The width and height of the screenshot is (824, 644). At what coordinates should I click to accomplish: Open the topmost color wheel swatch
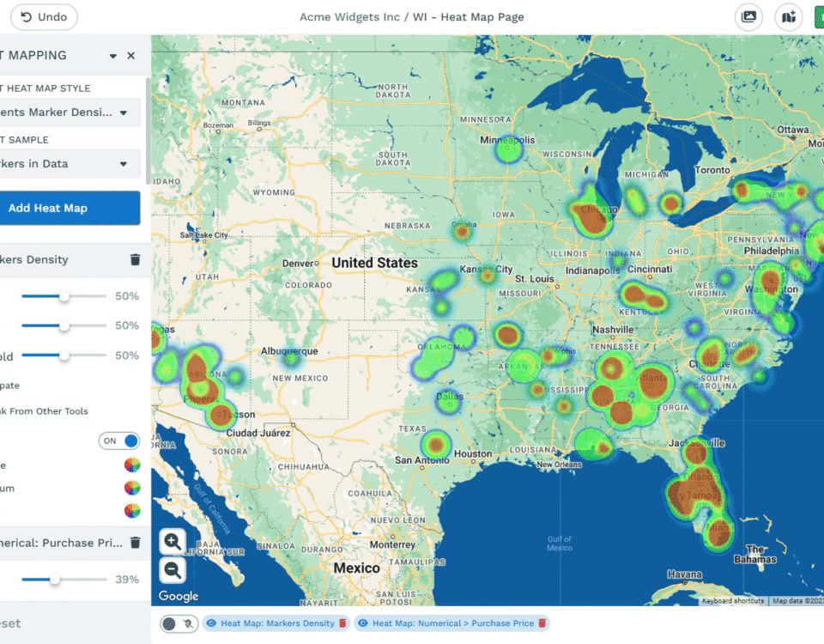(x=132, y=465)
